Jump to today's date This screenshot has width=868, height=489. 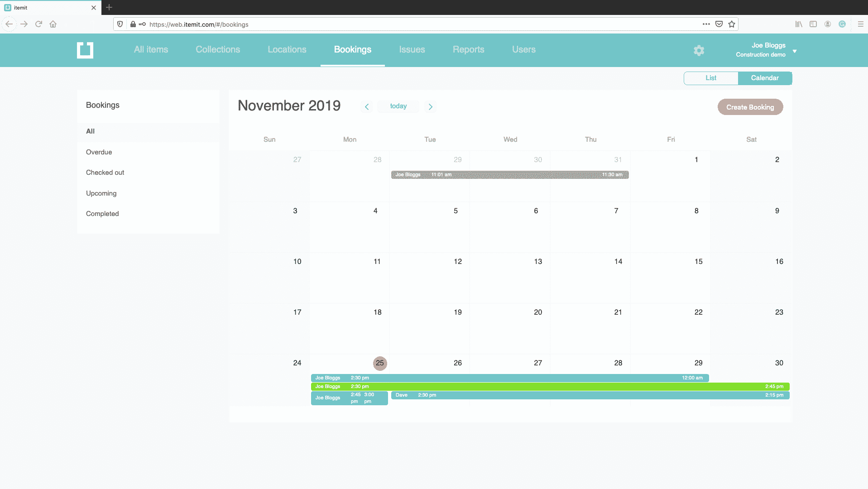(398, 106)
